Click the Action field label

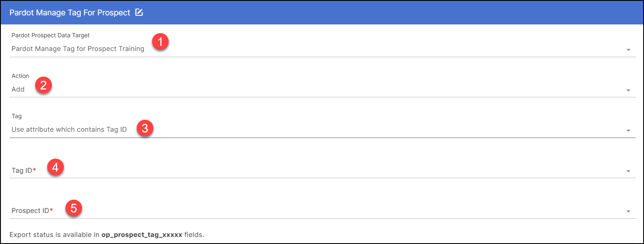coord(20,76)
